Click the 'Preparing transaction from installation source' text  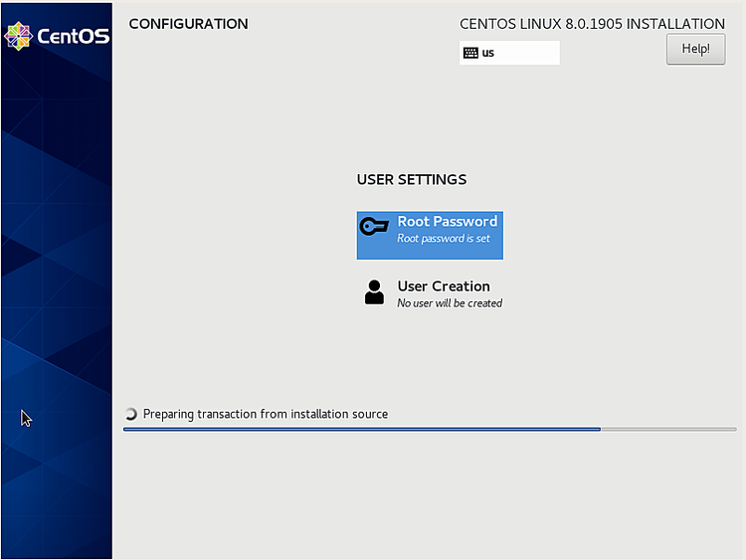[x=266, y=414]
